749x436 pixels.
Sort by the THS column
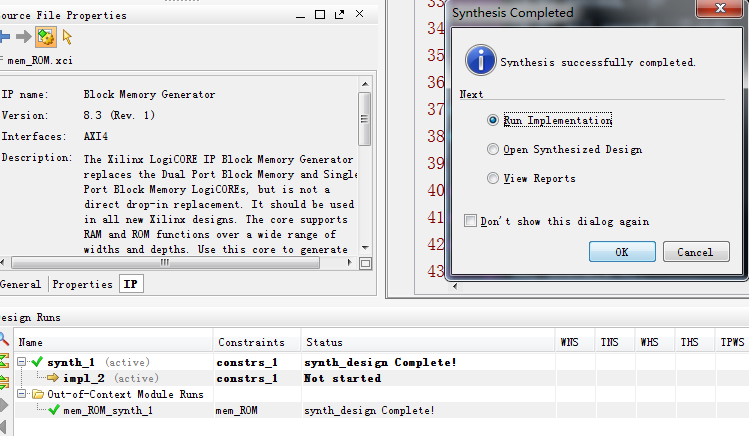click(696, 342)
